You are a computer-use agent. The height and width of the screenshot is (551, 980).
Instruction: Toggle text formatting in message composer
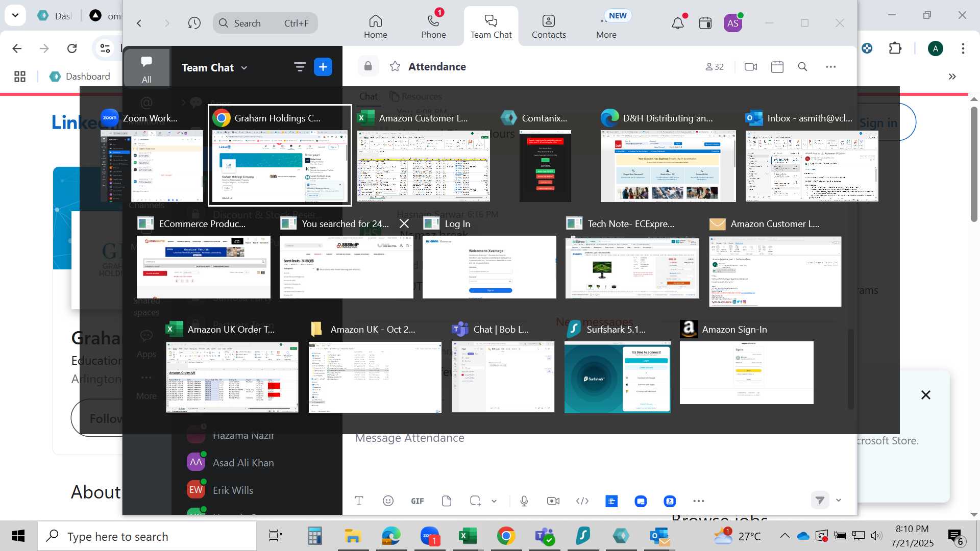[359, 501]
